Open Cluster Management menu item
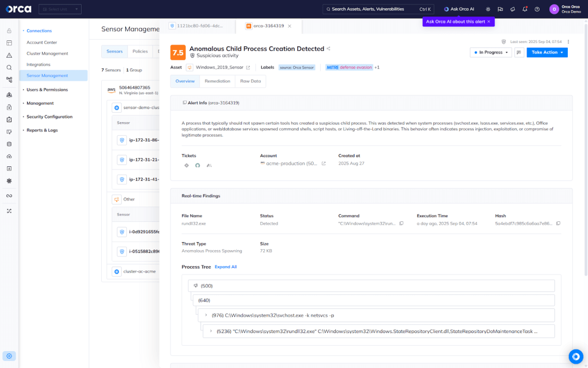This screenshot has width=588, height=368. click(x=47, y=53)
